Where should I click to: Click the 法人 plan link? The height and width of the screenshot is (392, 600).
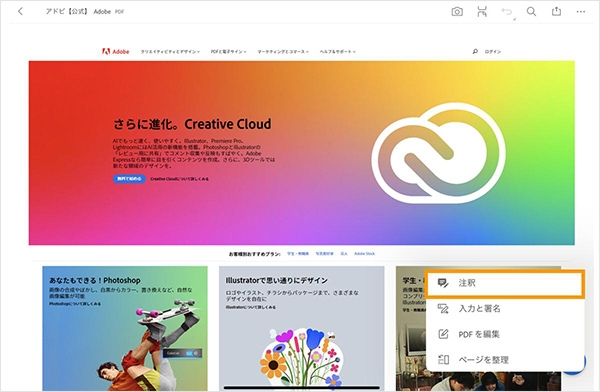click(344, 254)
